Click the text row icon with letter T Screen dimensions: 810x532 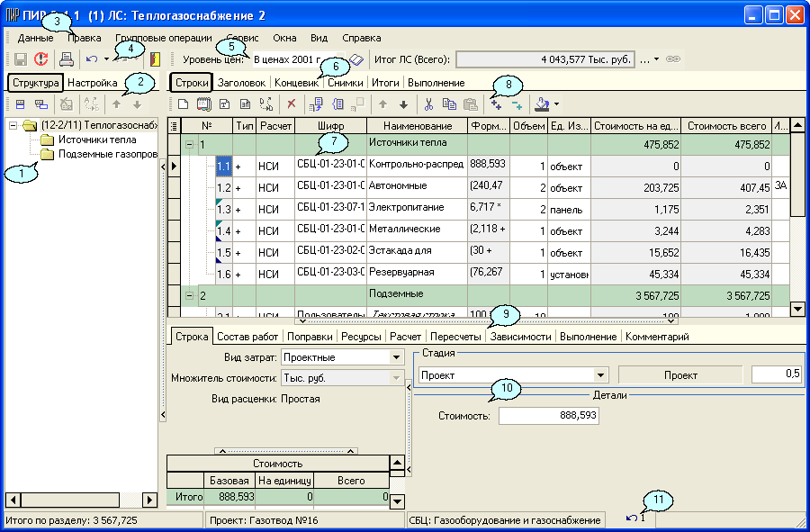224,104
